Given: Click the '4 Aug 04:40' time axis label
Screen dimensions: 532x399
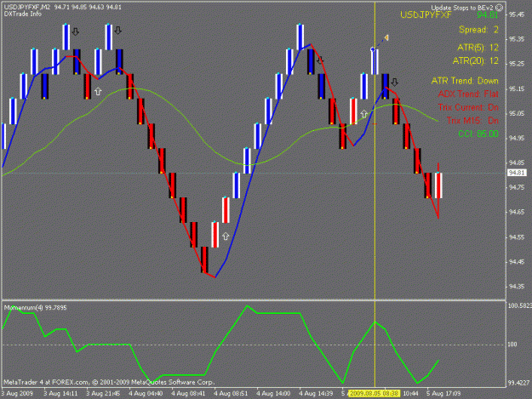Looking at the screenshot, I should (146, 394).
